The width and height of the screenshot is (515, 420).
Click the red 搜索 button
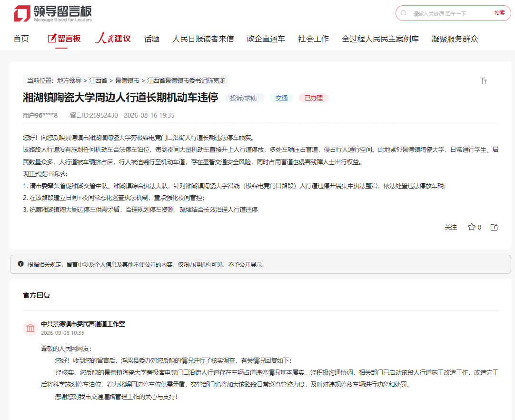click(500, 13)
